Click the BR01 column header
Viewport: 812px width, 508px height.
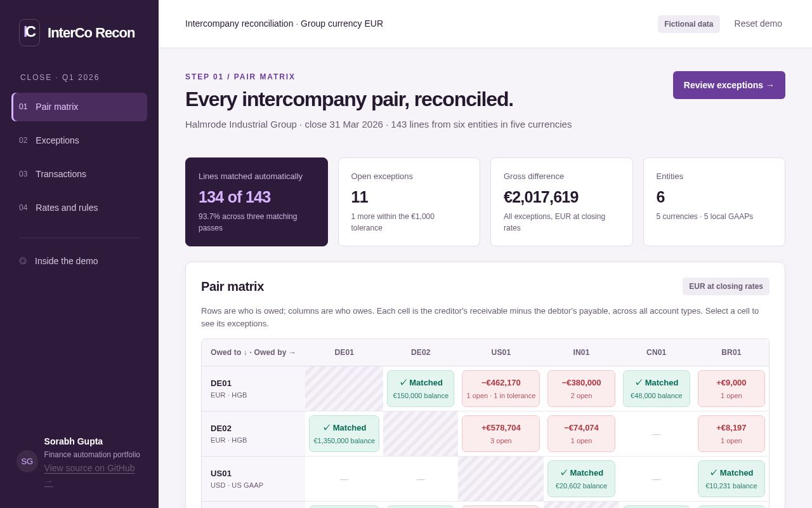(x=731, y=352)
